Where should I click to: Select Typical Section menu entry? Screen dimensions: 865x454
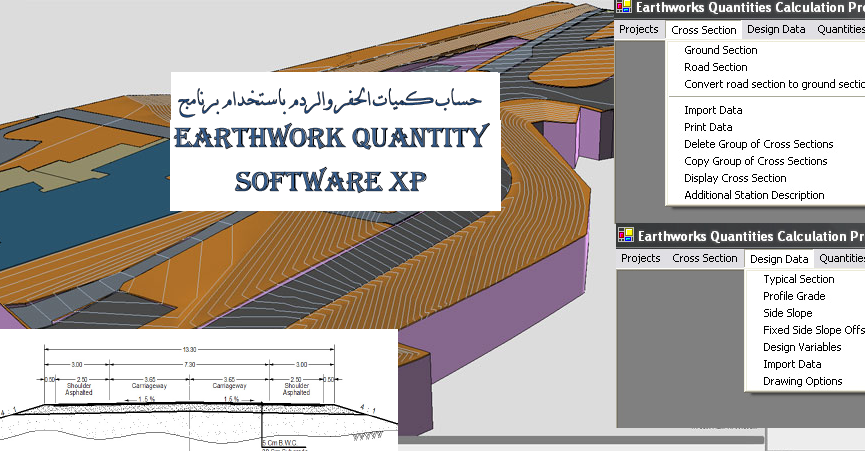(x=798, y=279)
